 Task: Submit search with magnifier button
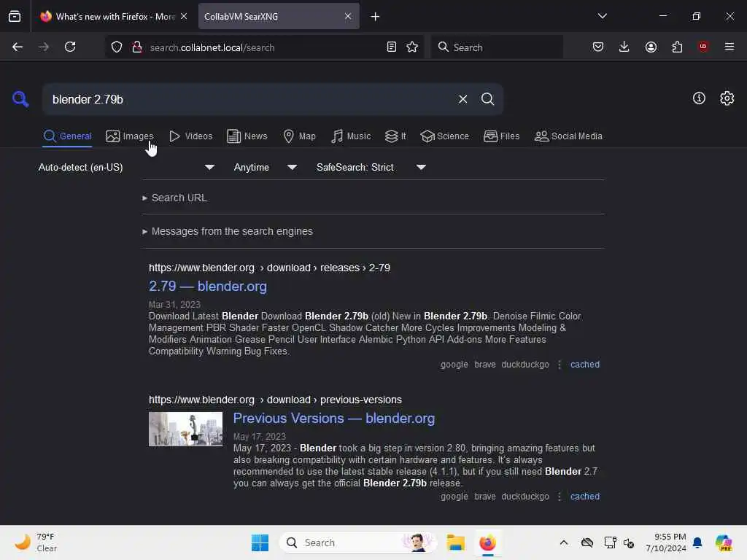(487, 99)
